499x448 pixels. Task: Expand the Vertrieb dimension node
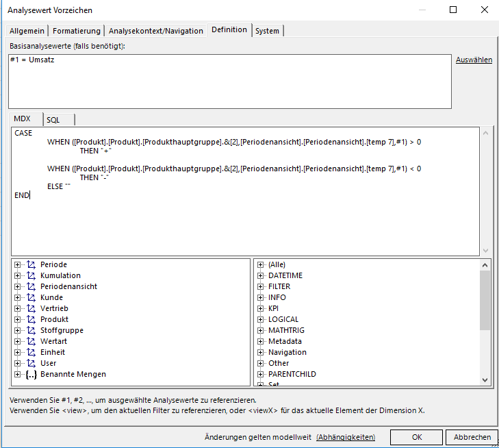pos(18,308)
